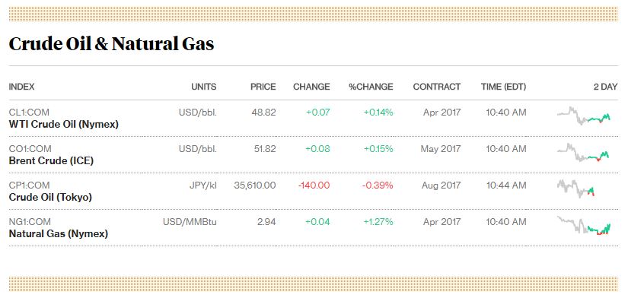Open the Brent Crude (ICE) link
644x298 pixels.
coord(51,160)
